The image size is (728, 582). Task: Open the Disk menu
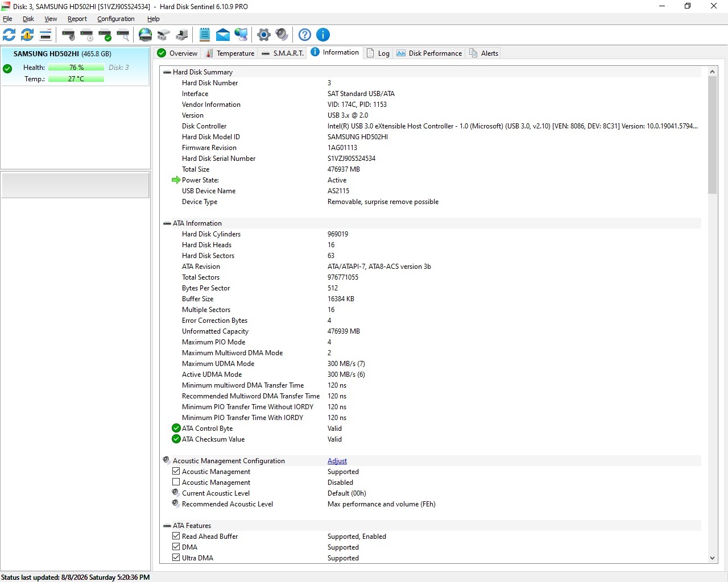(x=28, y=19)
